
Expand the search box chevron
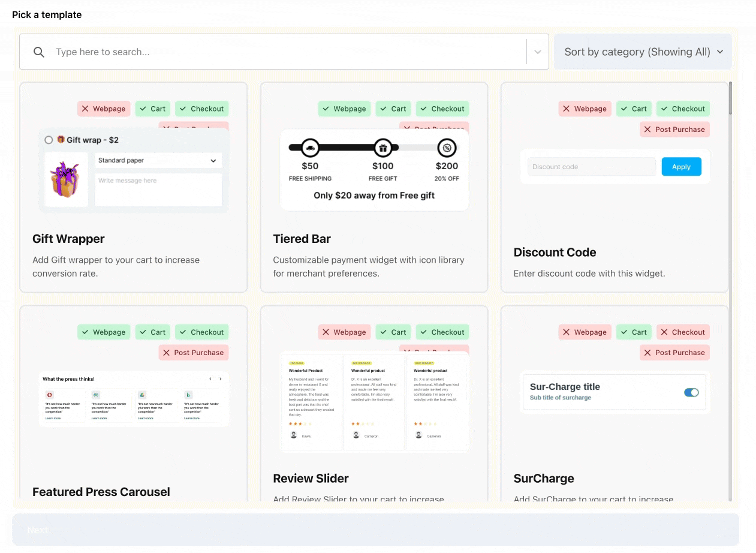pos(538,52)
